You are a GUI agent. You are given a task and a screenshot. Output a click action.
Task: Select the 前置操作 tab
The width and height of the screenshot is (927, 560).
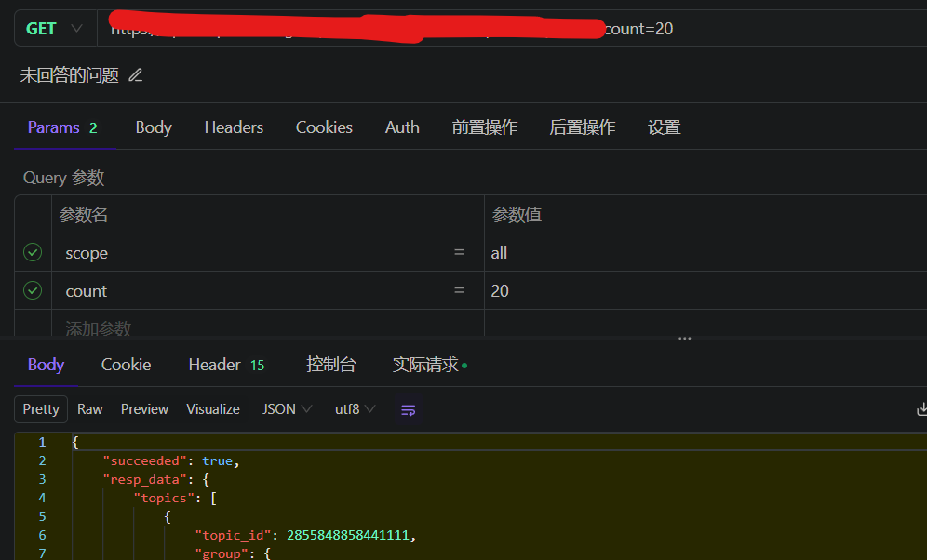click(x=485, y=127)
